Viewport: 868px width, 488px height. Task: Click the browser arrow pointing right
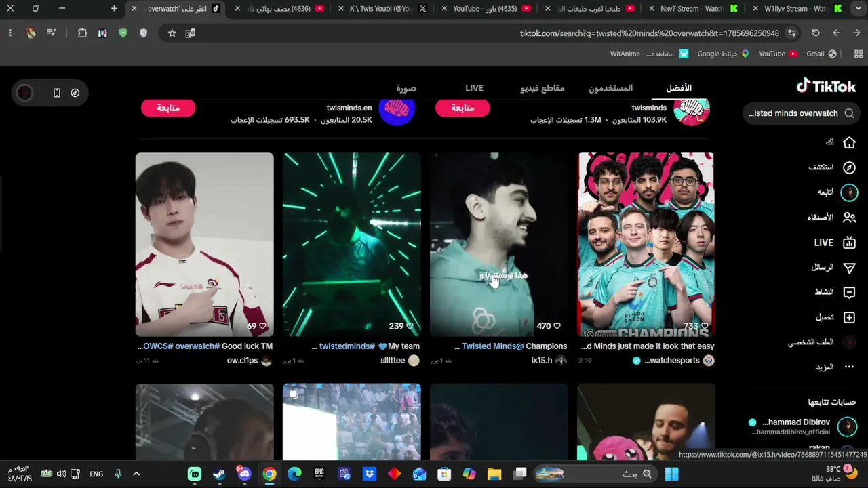(856, 33)
